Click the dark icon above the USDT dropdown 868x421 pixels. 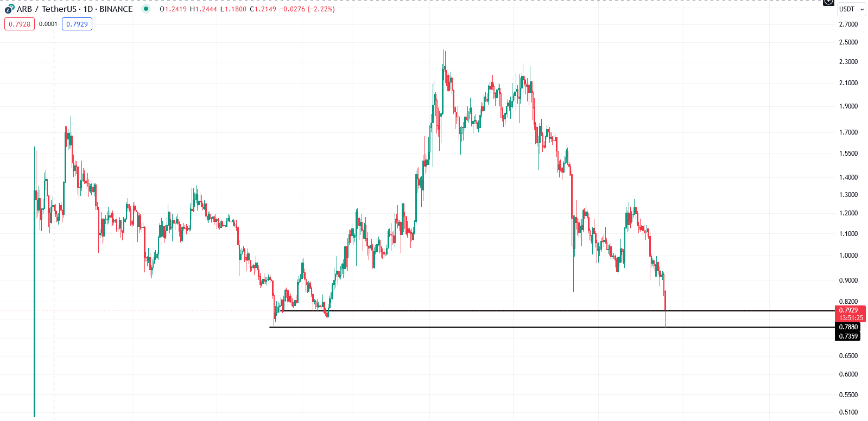pos(828,2)
